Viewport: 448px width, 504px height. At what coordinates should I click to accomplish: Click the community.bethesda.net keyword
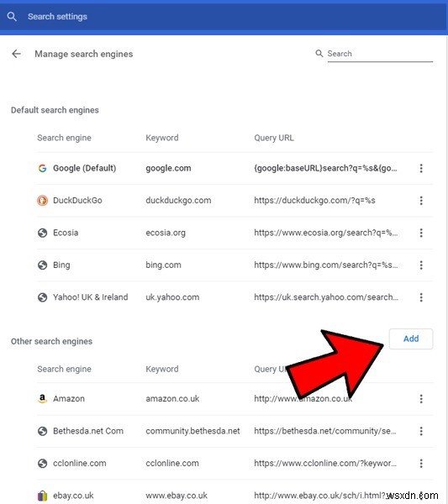pos(192,431)
